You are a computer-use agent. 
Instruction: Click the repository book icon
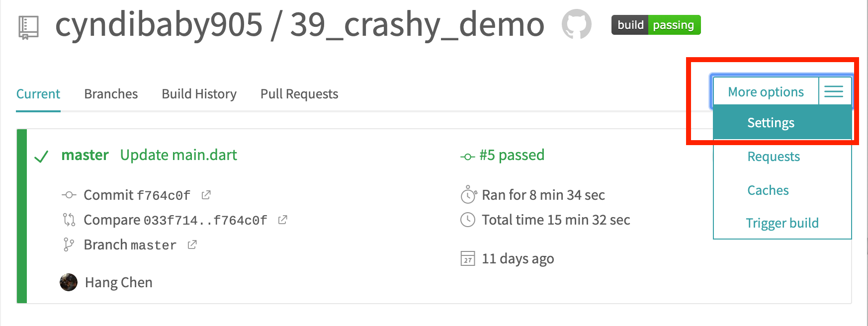click(x=28, y=27)
